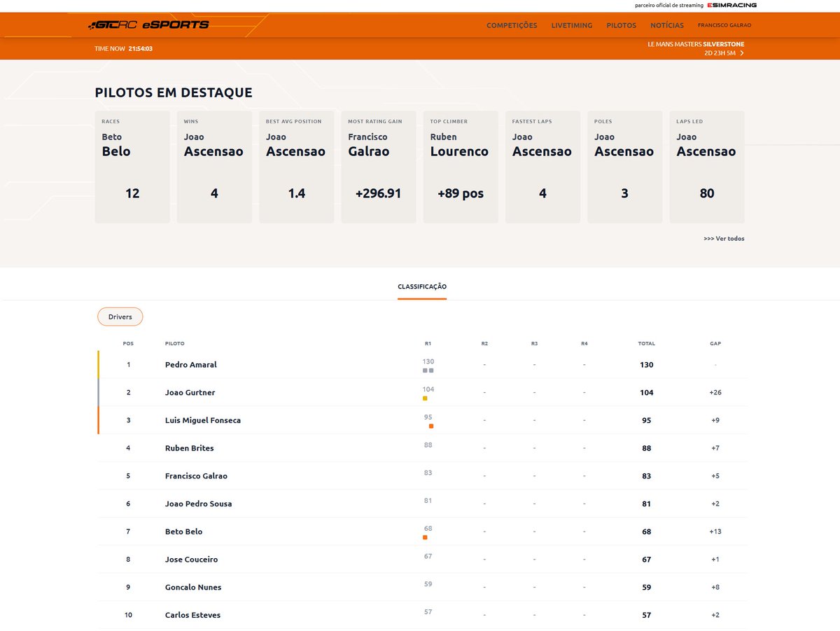840x631 pixels.
Task: Click the R2 column header
Action: pos(484,344)
